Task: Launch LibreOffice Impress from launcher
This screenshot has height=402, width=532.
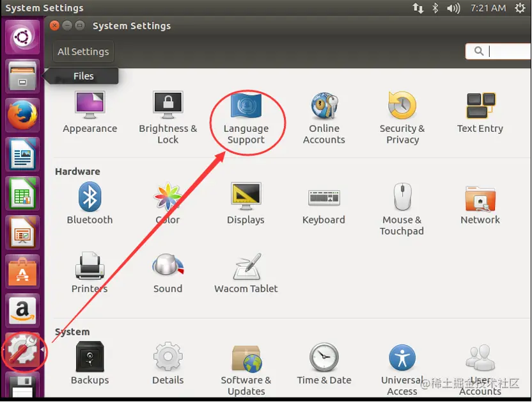Action: tap(23, 232)
